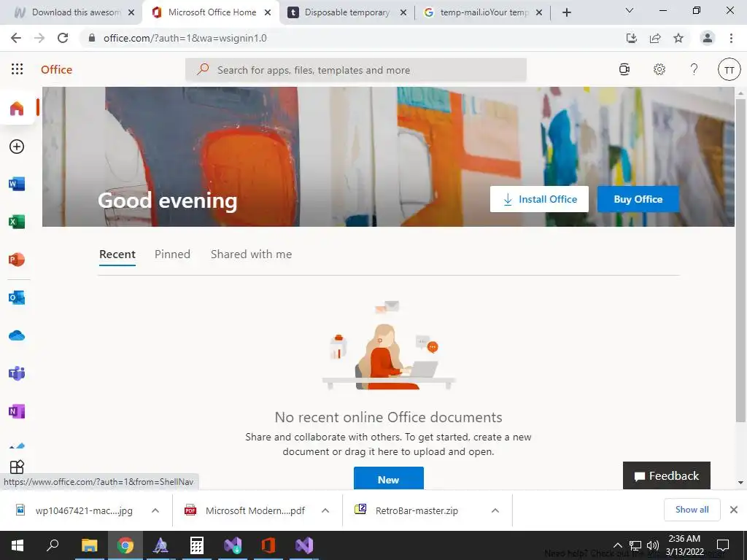Bookmark this tab with star icon

[x=678, y=38]
